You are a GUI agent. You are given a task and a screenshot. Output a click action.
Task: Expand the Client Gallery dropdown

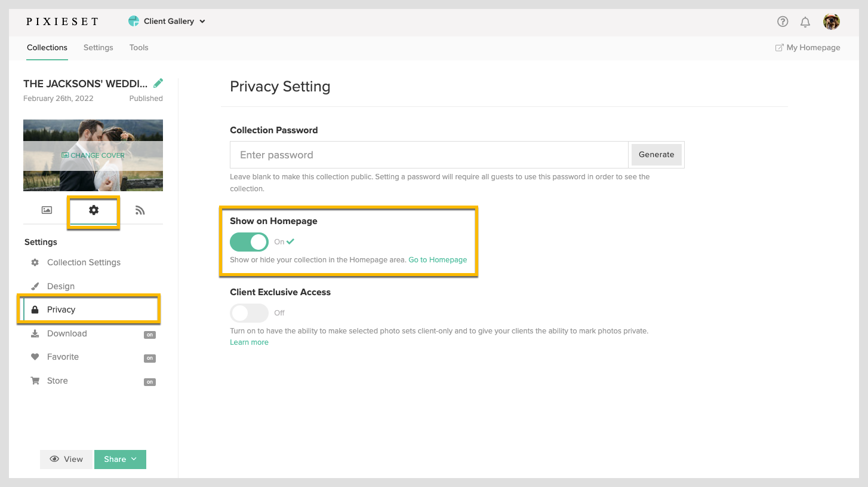pos(167,22)
